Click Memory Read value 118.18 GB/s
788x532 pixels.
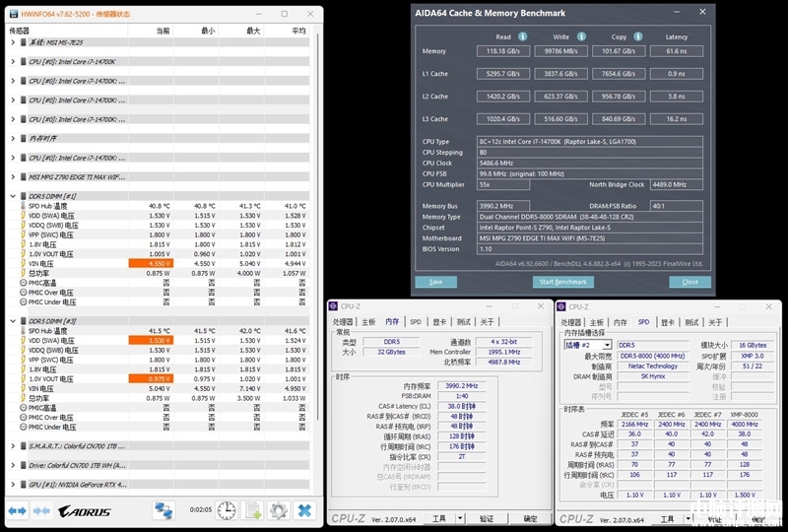pos(503,51)
